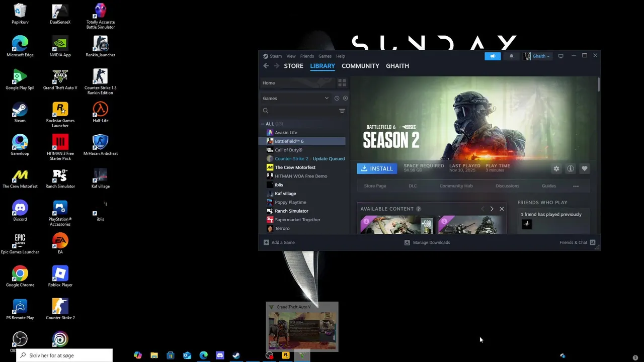Open library collections grid view icon
The width and height of the screenshot is (644, 362).
pyautogui.click(x=342, y=82)
